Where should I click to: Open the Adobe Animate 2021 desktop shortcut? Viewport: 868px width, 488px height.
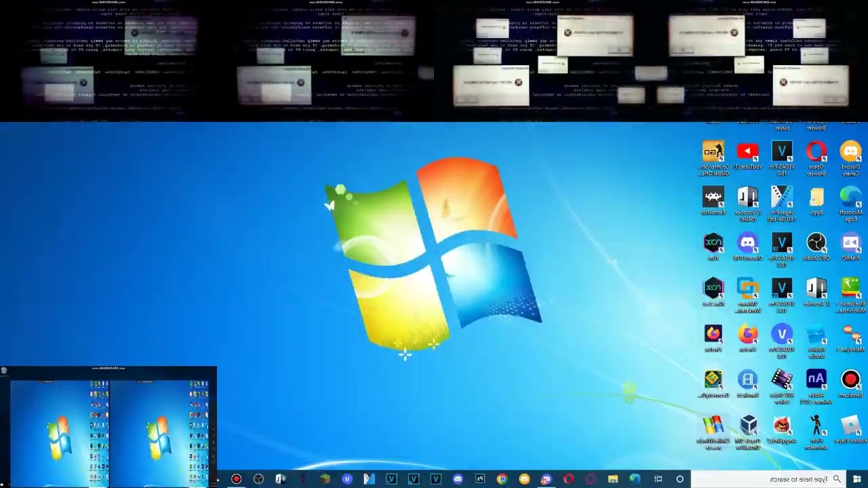click(816, 386)
